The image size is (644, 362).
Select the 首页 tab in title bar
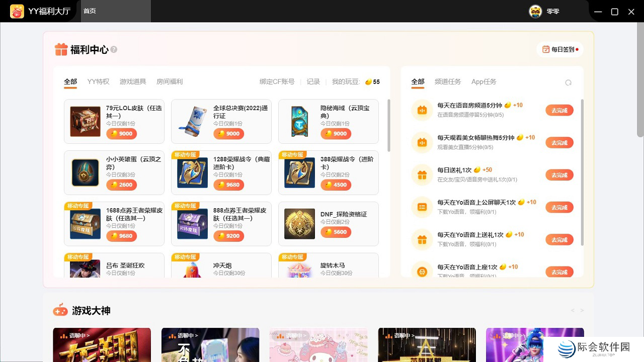tap(89, 11)
